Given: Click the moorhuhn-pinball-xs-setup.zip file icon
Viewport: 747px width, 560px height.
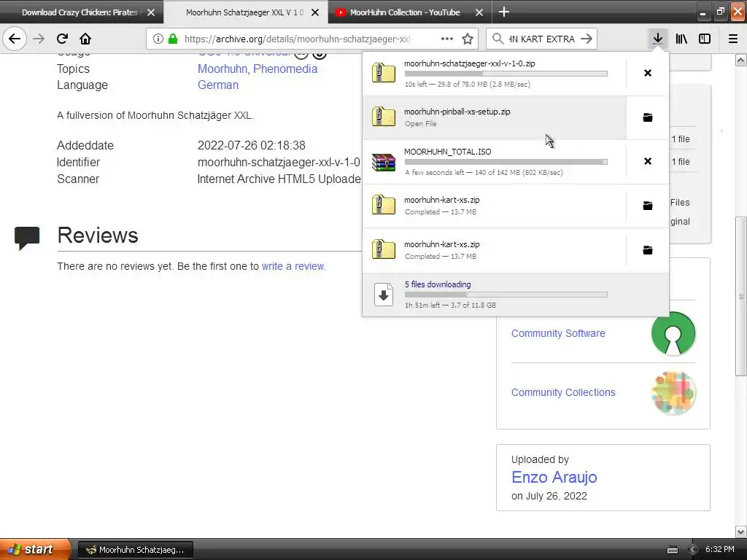Looking at the screenshot, I should point(384,117).
